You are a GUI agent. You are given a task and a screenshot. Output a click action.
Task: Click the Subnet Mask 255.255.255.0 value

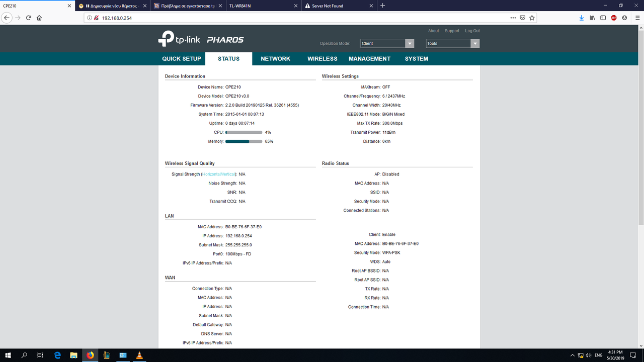click(238, 245)
